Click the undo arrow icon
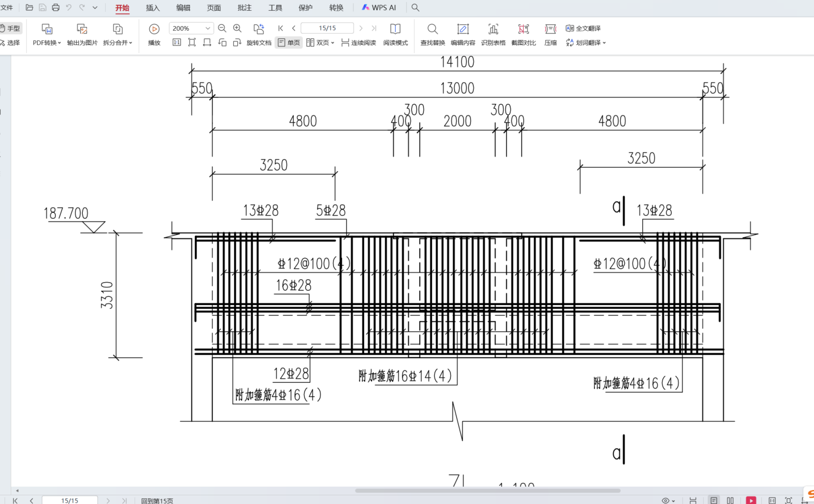The width and height of the screenshot is (814, 504). pos(69,8)
